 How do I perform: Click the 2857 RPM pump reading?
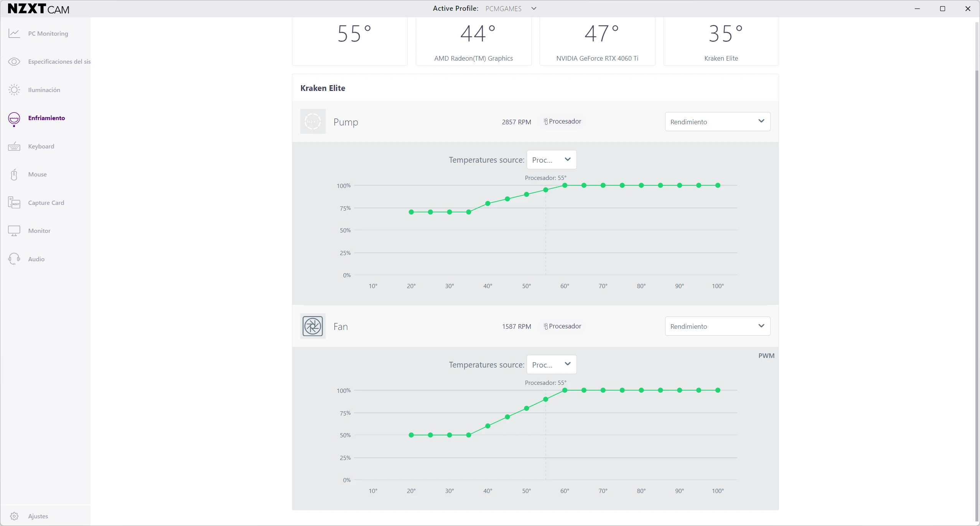(516, 122)
